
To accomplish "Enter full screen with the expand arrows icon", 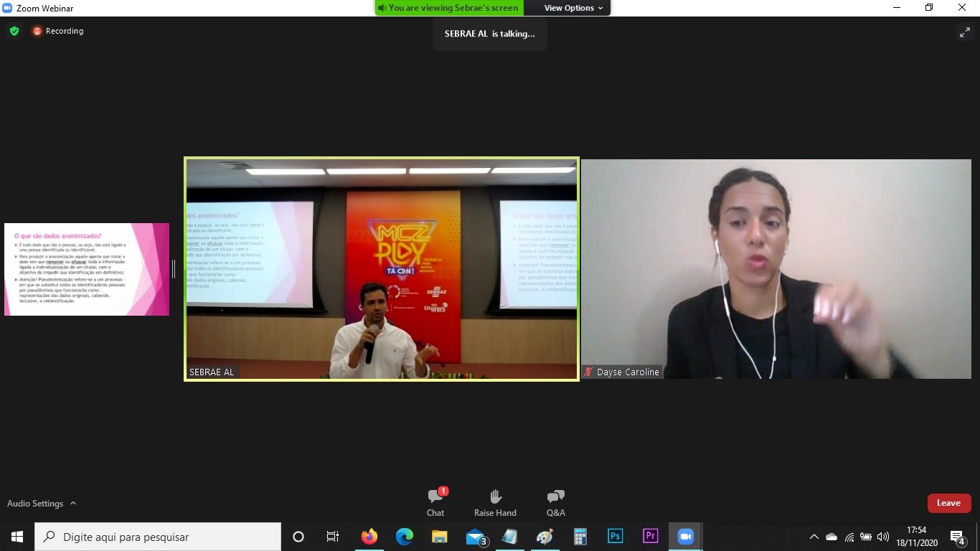I will (x=964, y=32).
